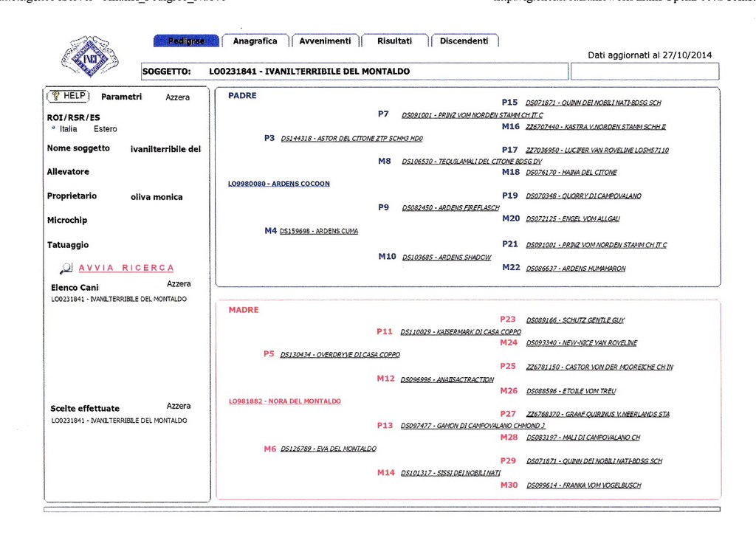Open M30 FRANKA VOM VOGELBUSCH link
This screenshot has width=756, height=546.
(583, 485)
